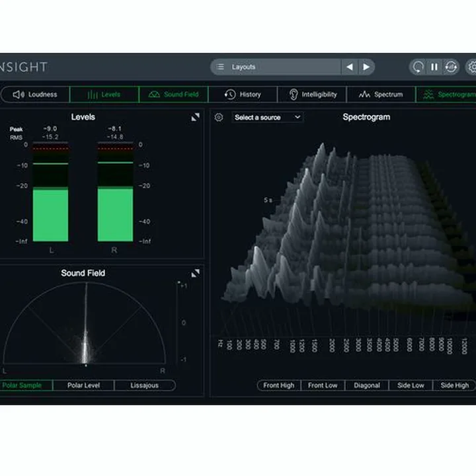Expand the Sound Field panel
The width and height of the screenshot is (476, 476).
click(196, 273)
